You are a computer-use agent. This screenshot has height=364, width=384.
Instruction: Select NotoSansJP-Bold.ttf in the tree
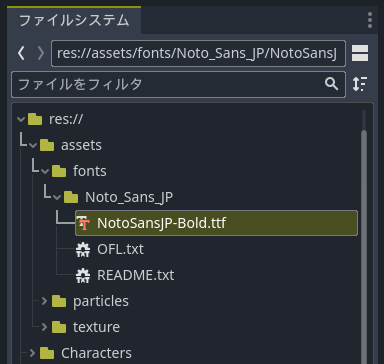pos(217,223)
